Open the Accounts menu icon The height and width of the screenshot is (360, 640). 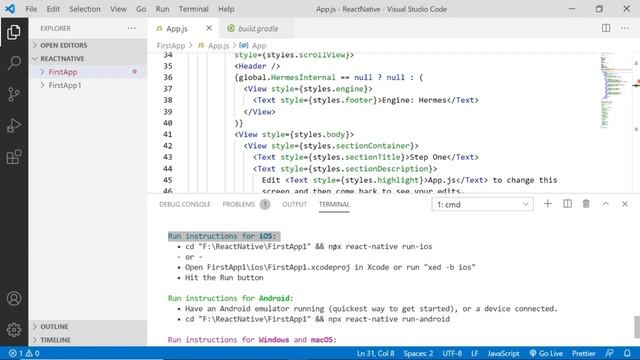[x=14, y=298]
